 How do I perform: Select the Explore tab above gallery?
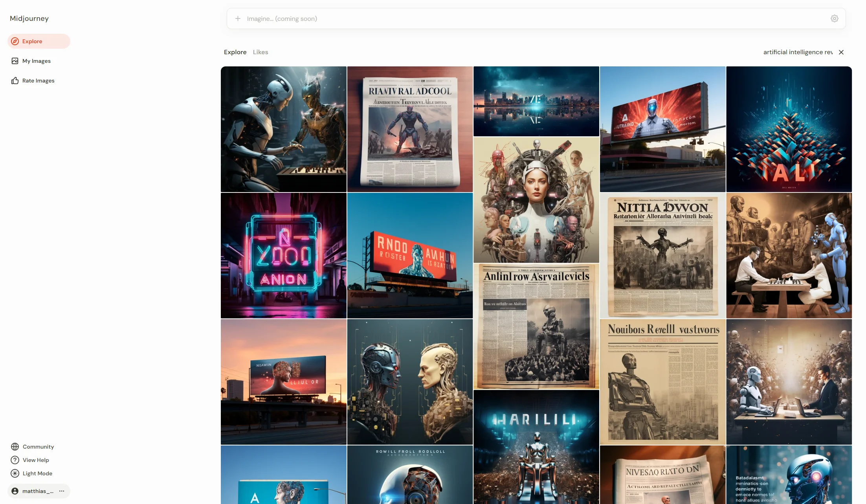[x=235, y=52]
